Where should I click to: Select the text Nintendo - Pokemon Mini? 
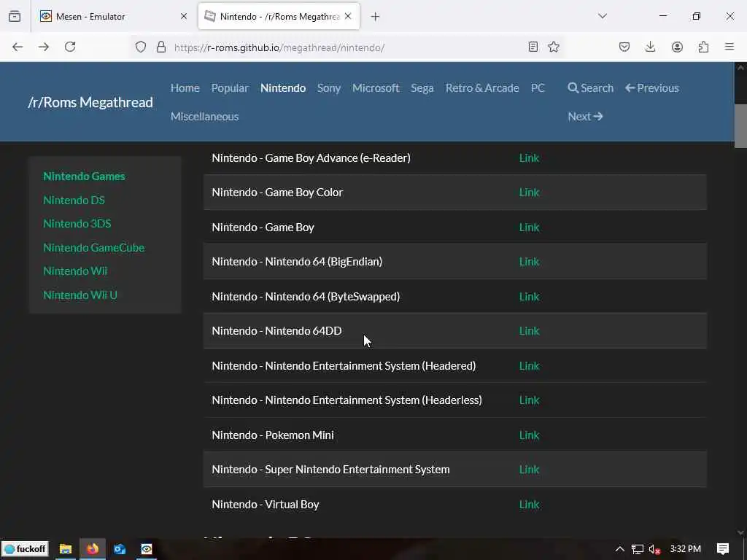pyautogui.click(x=273, y=435)
